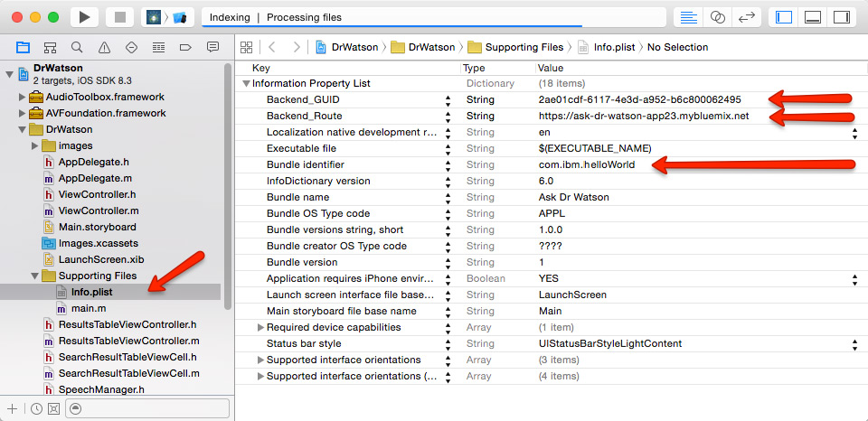868x421 pixels.
Task: Open the Find navigator tab
Action: (x=77, y=47)
